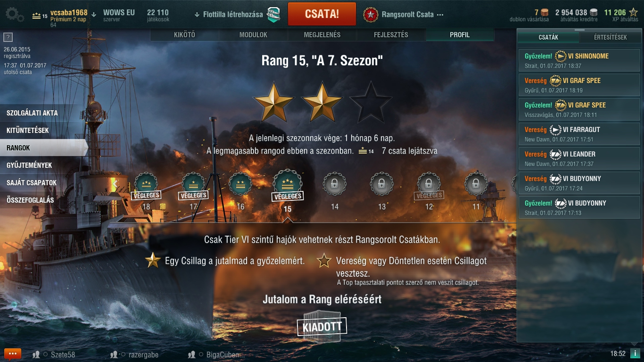
Task: Click the silver credits icon
Action: click(x=594, y=13)
